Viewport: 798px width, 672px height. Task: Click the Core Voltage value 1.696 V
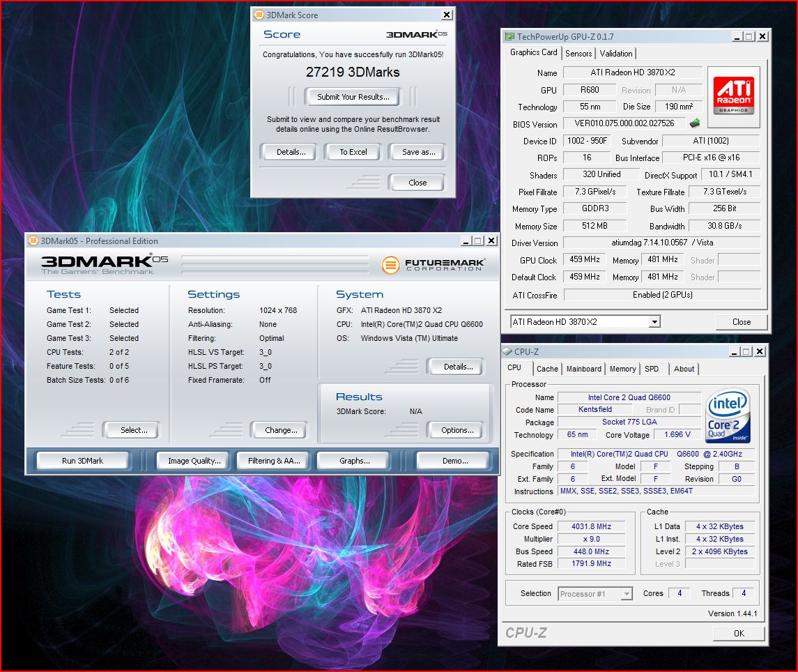click(x=677, y=434)
